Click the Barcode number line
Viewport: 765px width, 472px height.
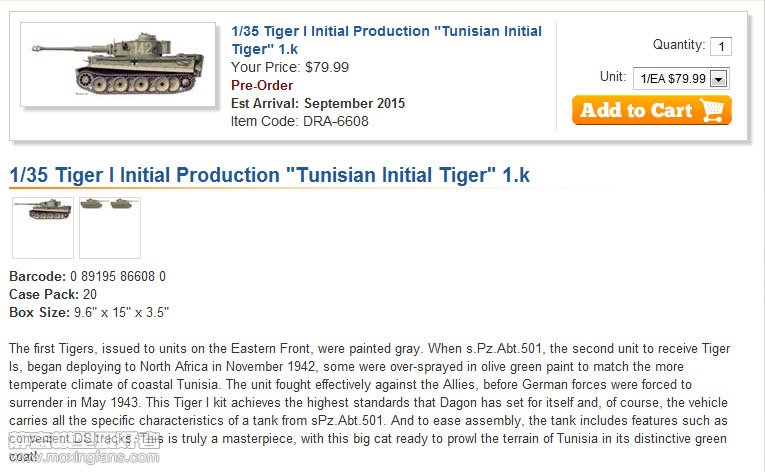click(x=87, y=276)
